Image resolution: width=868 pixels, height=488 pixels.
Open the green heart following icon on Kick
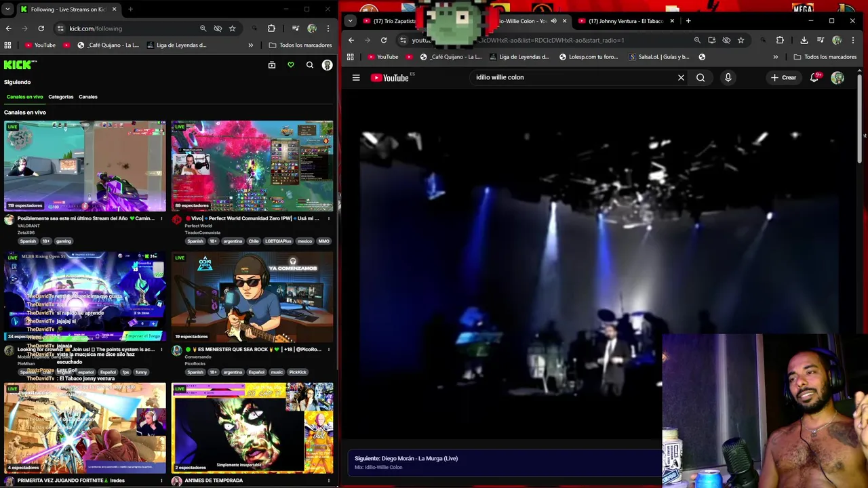291,65
